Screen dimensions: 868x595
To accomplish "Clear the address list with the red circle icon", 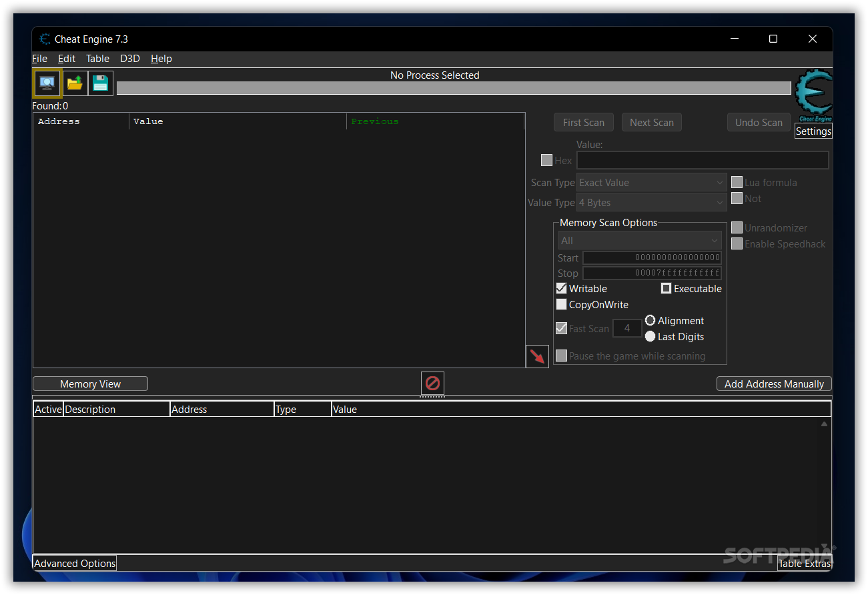I will pyautogui.click(x=432, y=384).
